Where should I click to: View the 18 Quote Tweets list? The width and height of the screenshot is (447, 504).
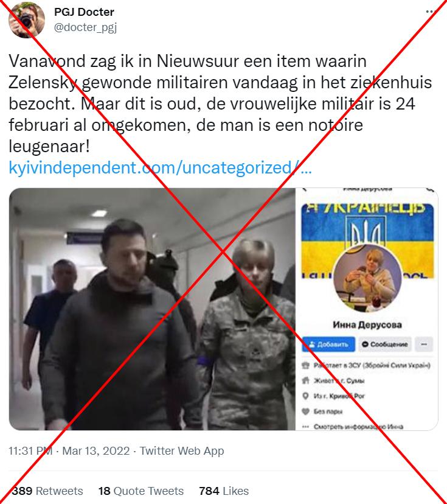point(141,491)
